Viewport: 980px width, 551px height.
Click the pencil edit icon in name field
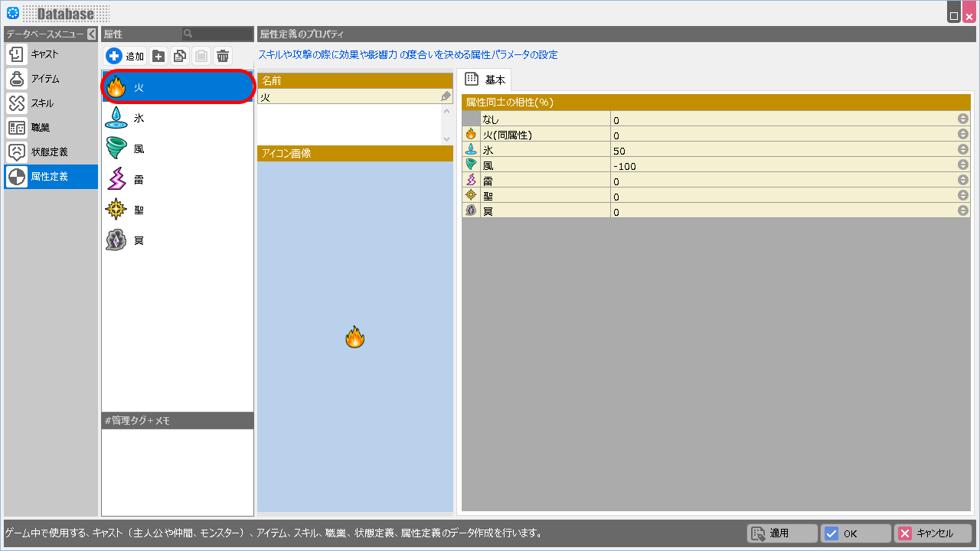pos(446,96)
